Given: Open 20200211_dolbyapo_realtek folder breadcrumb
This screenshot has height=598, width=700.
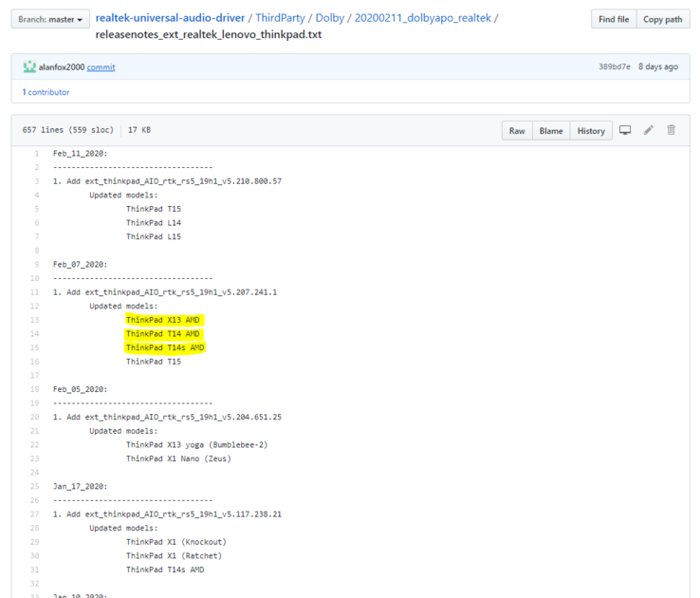Looking at the screenshot, I should pos(423,18).
